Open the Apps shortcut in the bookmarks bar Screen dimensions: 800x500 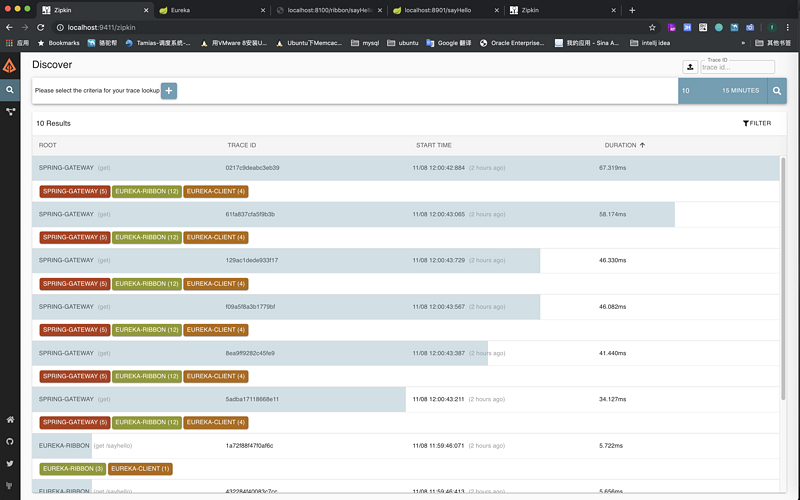coord(17,43)
